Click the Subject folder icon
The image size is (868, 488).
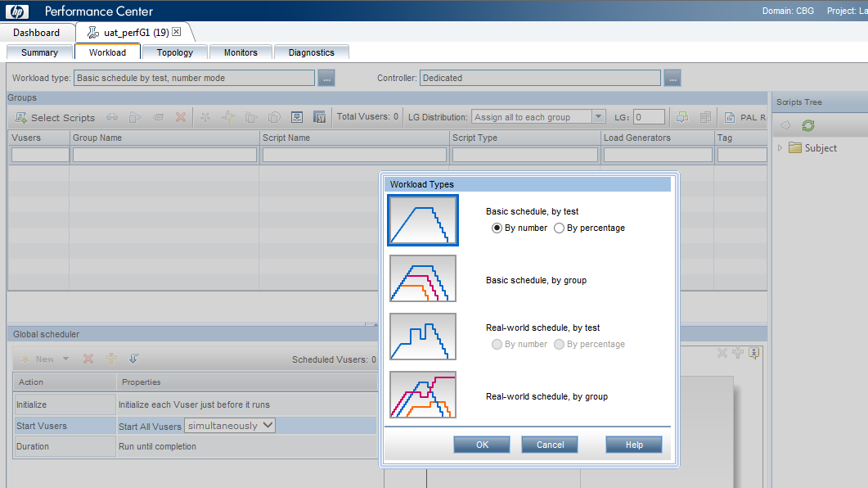pyautogui.click(x=795, y=148)
